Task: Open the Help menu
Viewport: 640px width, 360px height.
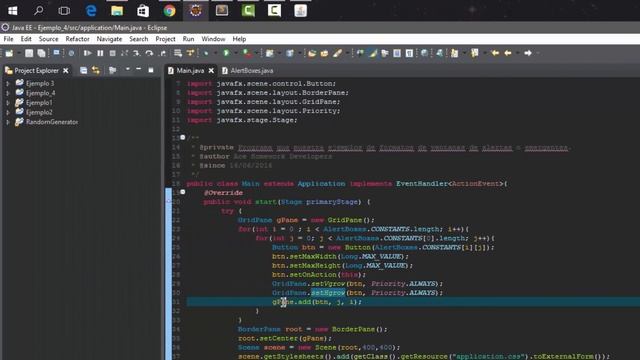Action: [x=239, y=39]
